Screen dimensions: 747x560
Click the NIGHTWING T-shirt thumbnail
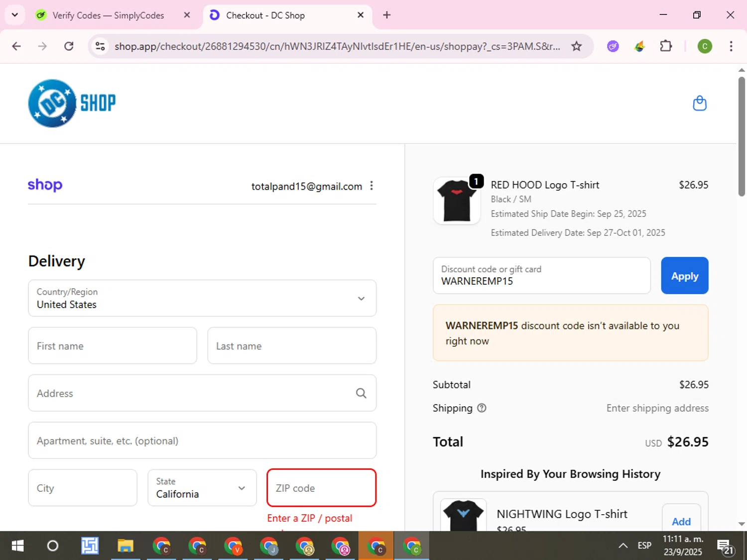[464, 515]
